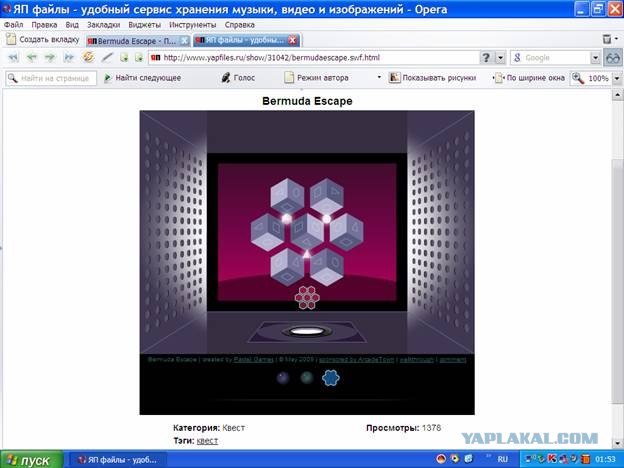Click the Windows пуск Start button
This screenshot has height=468, width=624.
pyautogui.click(x=31, y=460)
